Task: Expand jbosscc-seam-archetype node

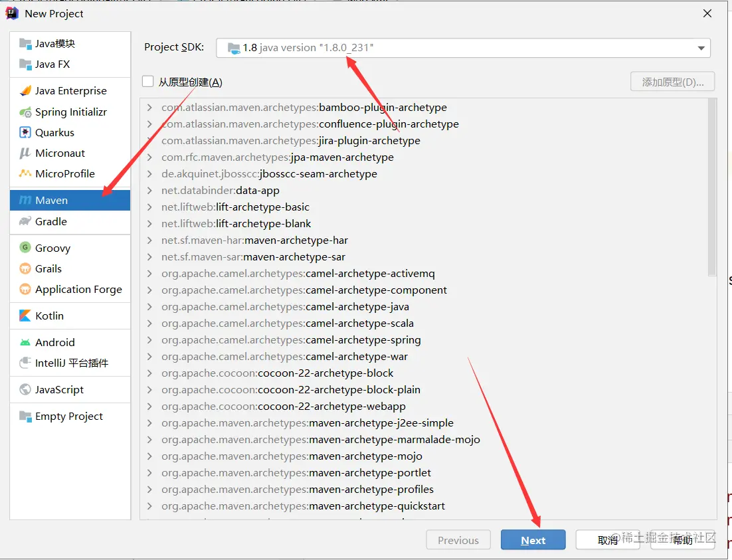Action: (149, 174)
